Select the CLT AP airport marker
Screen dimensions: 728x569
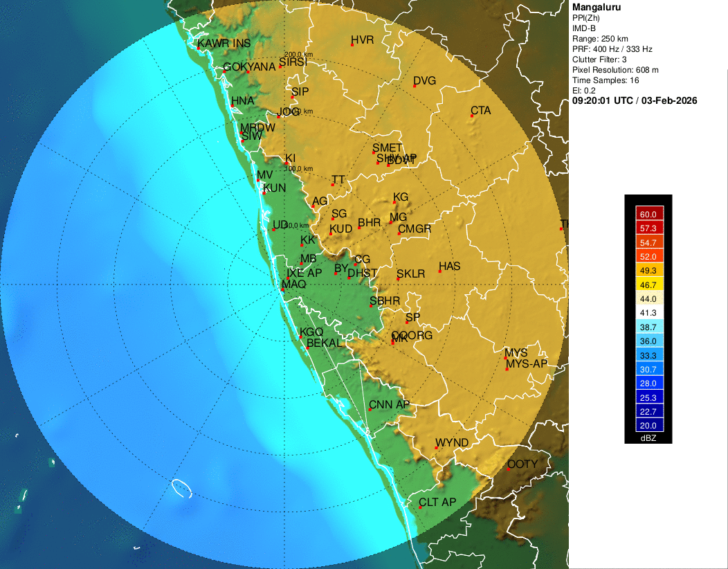coord(420,507)
